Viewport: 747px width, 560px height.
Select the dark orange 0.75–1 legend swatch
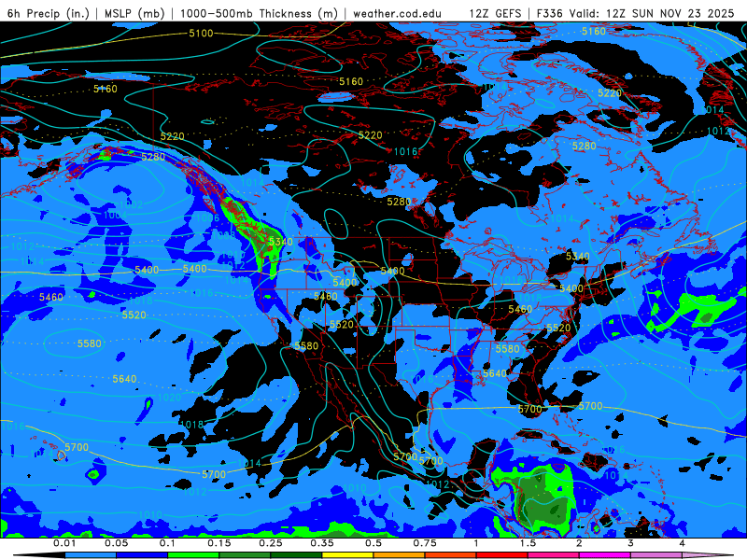[451, 555]
